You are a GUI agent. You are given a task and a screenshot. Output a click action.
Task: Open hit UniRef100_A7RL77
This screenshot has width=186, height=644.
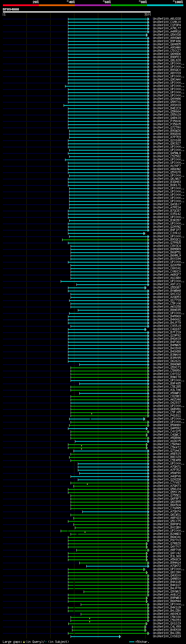[x=167, y=28]
